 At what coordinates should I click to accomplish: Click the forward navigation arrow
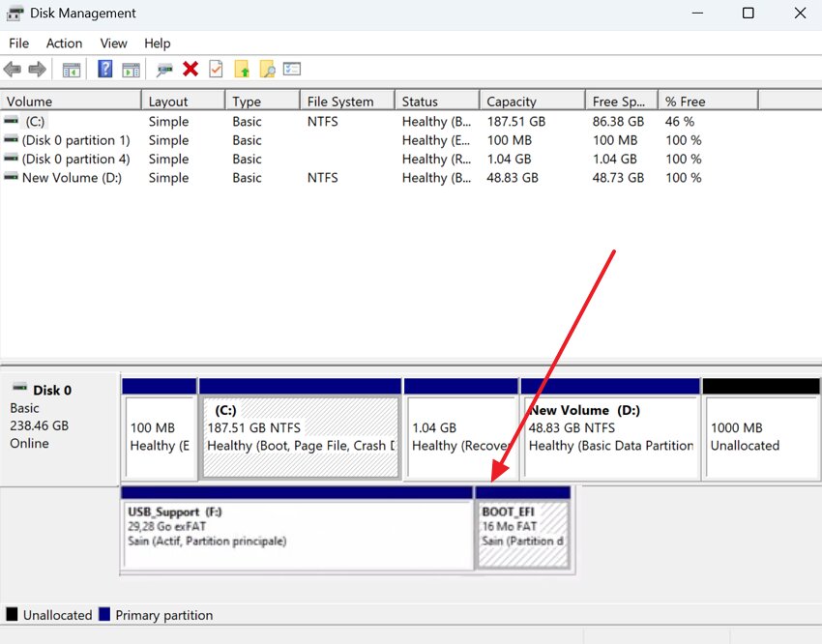coord(37,69)
